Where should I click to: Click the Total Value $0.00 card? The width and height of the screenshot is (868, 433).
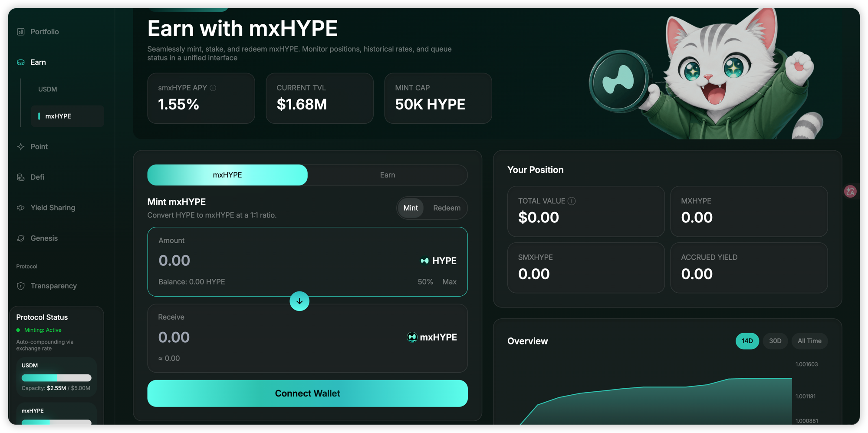pyautogui.click(x=586, y=212)
